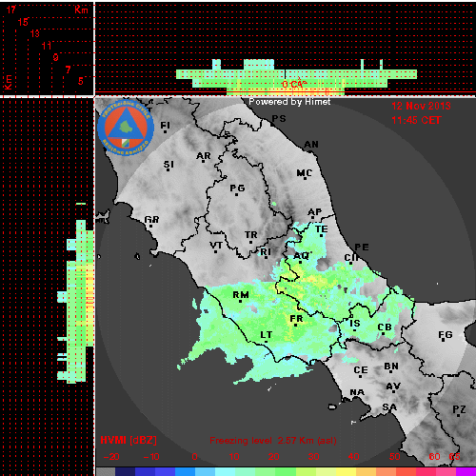Click the NA city label
Image resolution: width=476 pixels, height=476 pixels.
point(357,393)
